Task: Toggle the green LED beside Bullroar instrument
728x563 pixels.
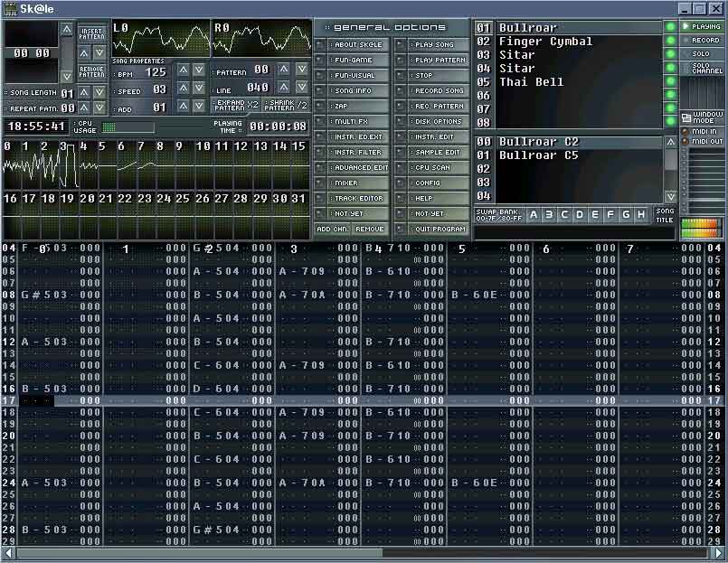Action: pyautogui.click(x=670, y=27)
